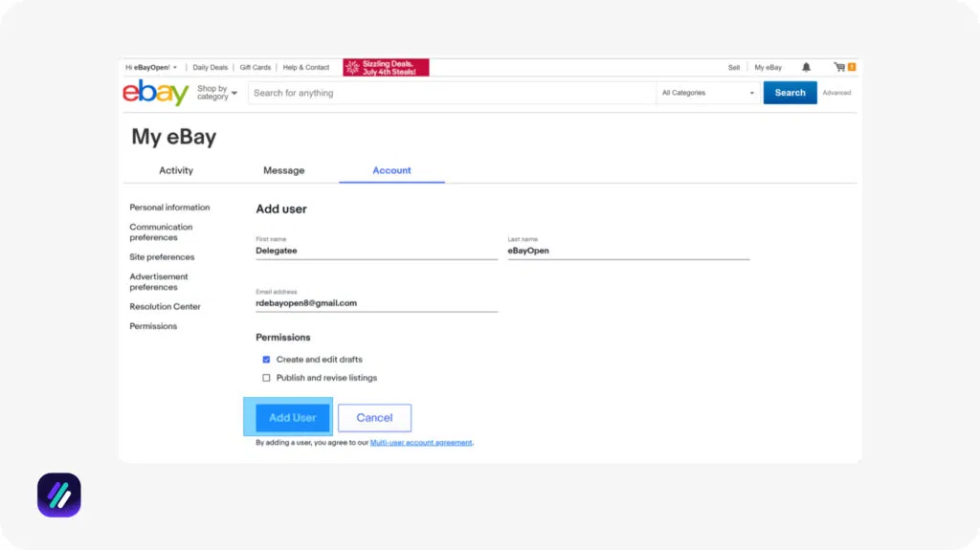Viewport: 980px width, 550px height.
Task: Click the purple app logo in the corner
Action: tap(58, 495)
